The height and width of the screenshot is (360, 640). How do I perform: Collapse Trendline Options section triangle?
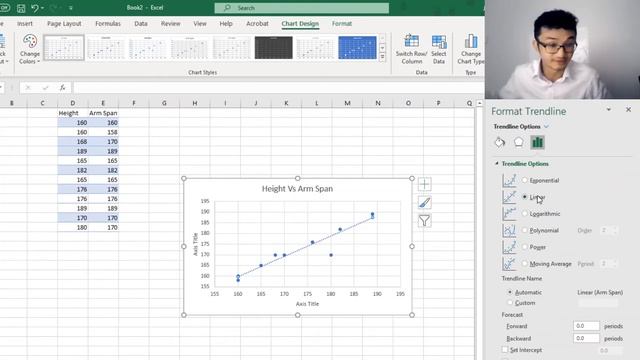(497, 163)
